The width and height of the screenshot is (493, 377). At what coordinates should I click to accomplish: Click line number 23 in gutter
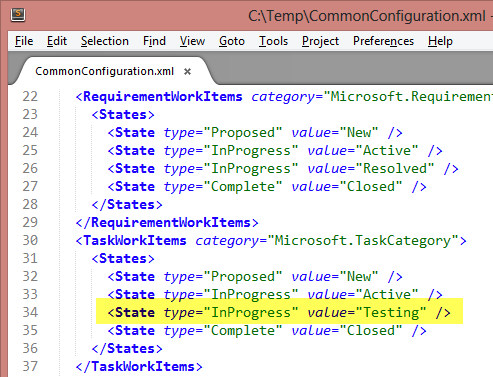tap(30, 115)
